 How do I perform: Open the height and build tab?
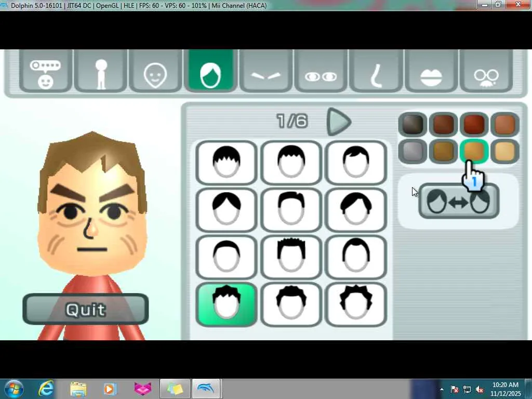pos(100,71)
